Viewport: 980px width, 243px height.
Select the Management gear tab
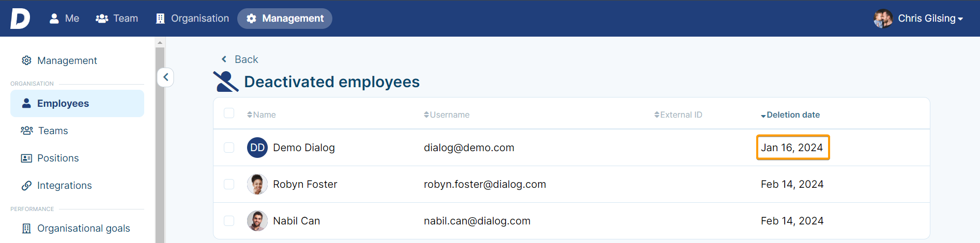click(285, 19)
